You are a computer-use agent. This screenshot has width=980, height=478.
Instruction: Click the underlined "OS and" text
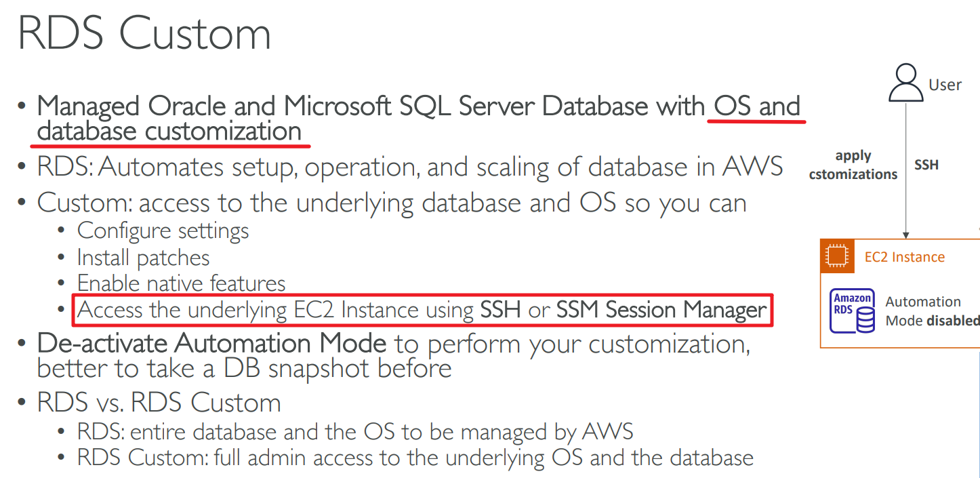point(756,106)
